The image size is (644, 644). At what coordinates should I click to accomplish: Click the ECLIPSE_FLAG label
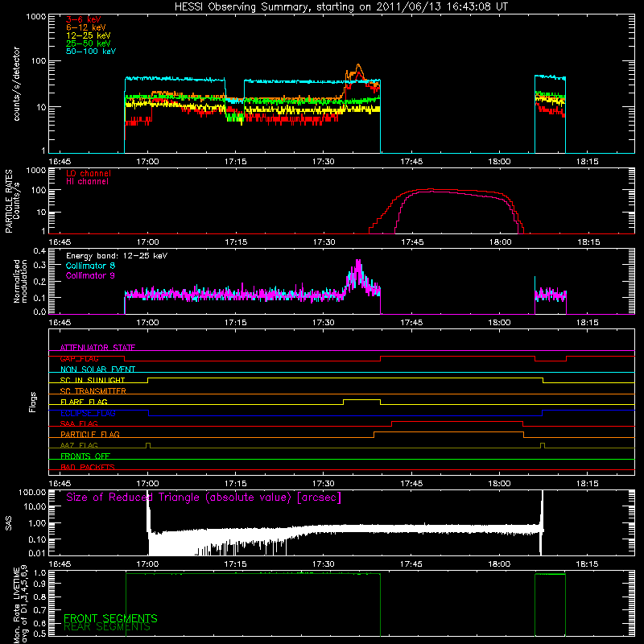[x=88, y=413]
